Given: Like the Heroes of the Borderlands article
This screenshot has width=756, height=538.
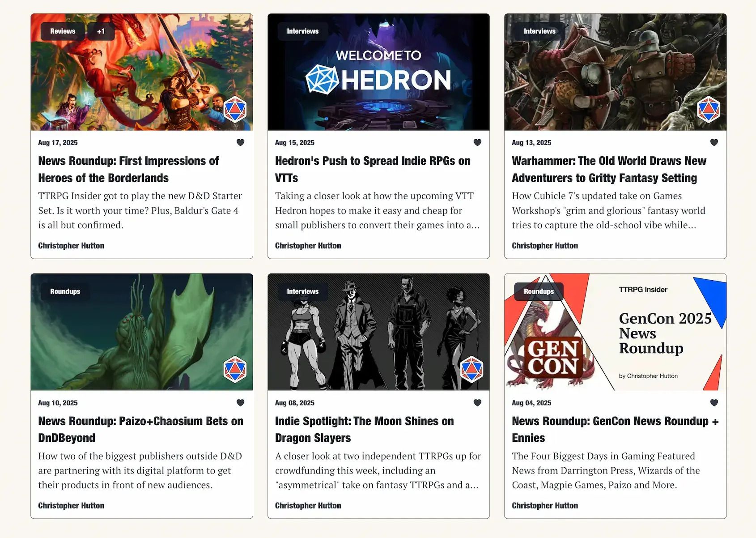Looking at the screenshot, I should 240,142.
